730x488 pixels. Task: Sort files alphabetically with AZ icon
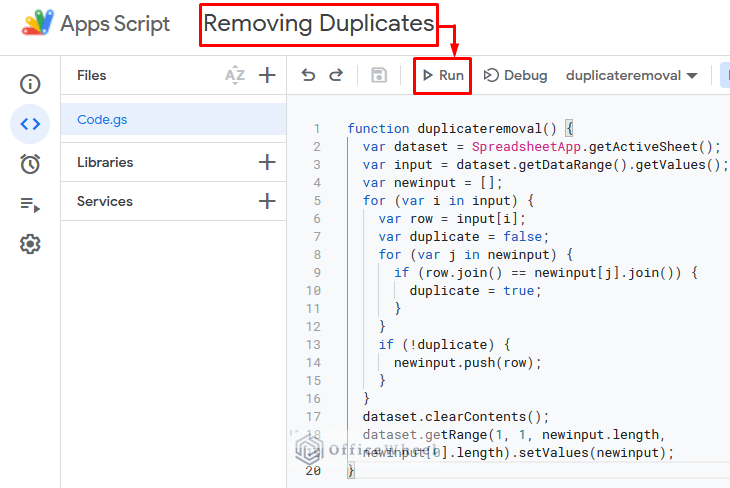235,75
